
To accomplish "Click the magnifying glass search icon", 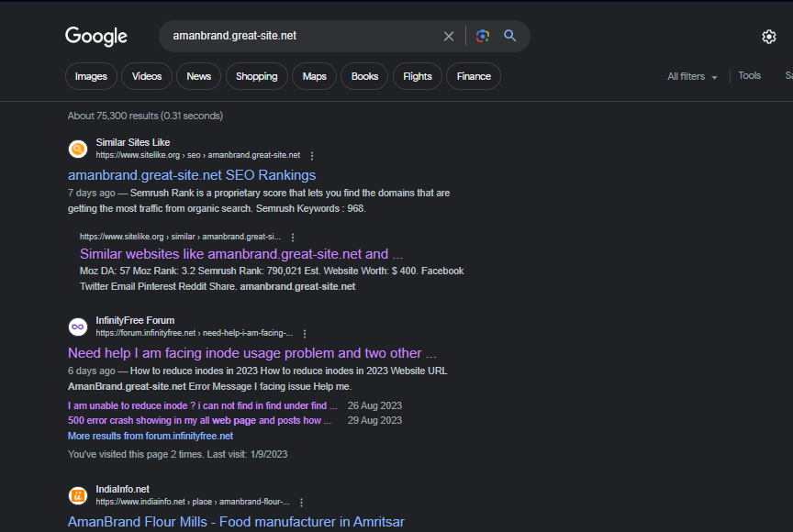I will point(510,37).
